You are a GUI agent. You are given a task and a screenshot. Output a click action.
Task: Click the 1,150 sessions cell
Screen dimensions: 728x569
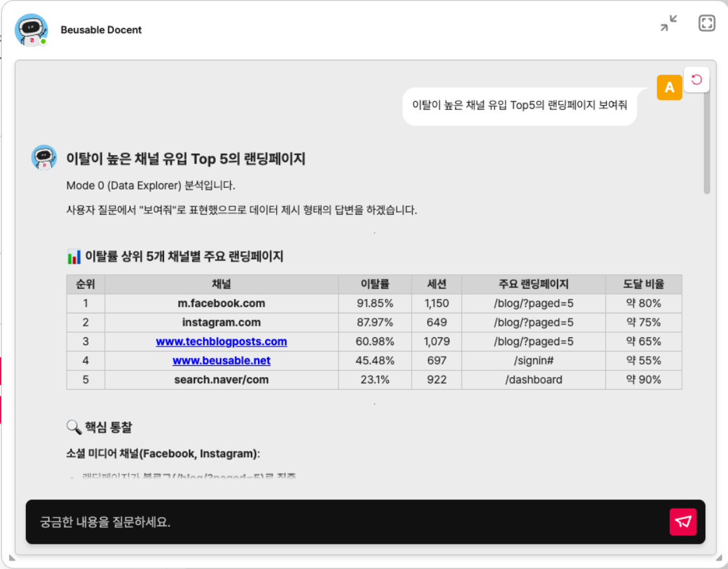(x=436, y=303)
